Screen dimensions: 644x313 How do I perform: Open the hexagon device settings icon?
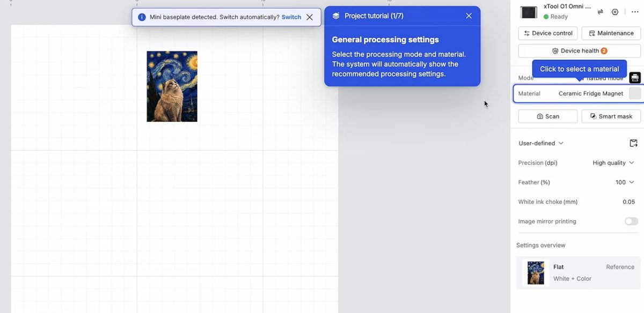615,12
